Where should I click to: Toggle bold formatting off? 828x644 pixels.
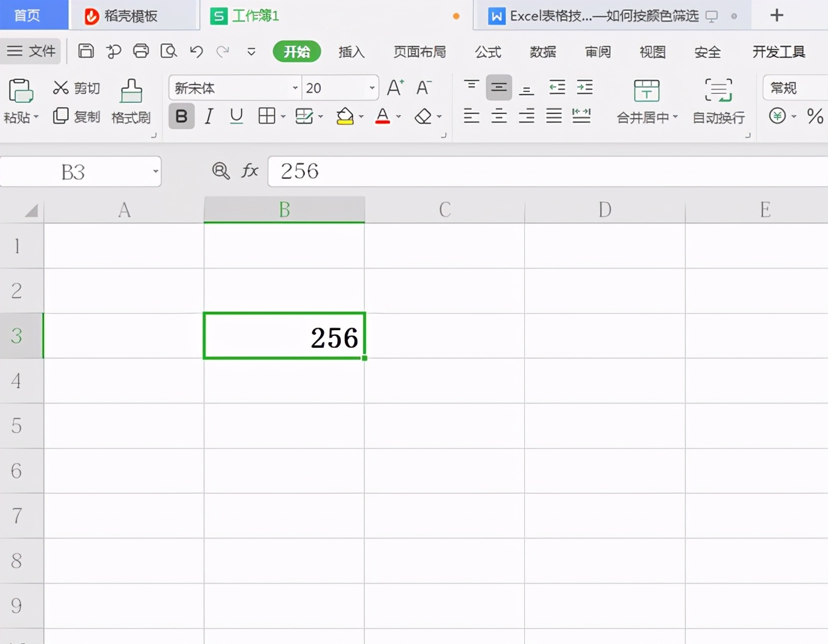coord(181,116)
